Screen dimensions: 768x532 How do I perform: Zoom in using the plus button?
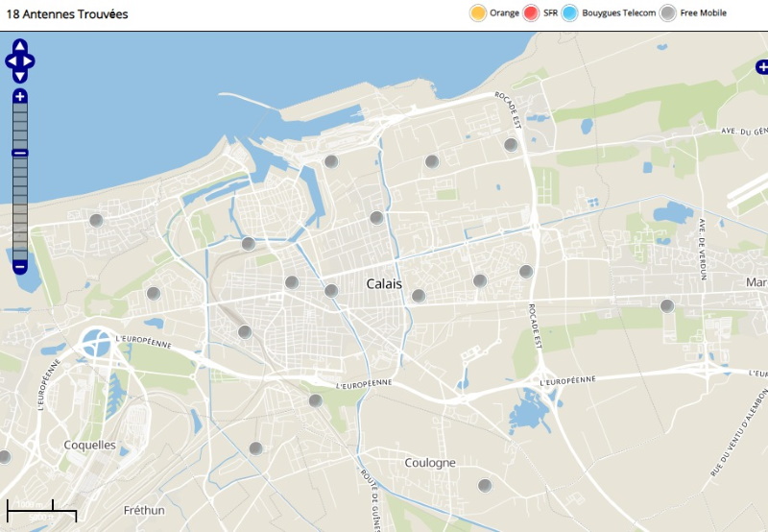[x=20, y=96]
